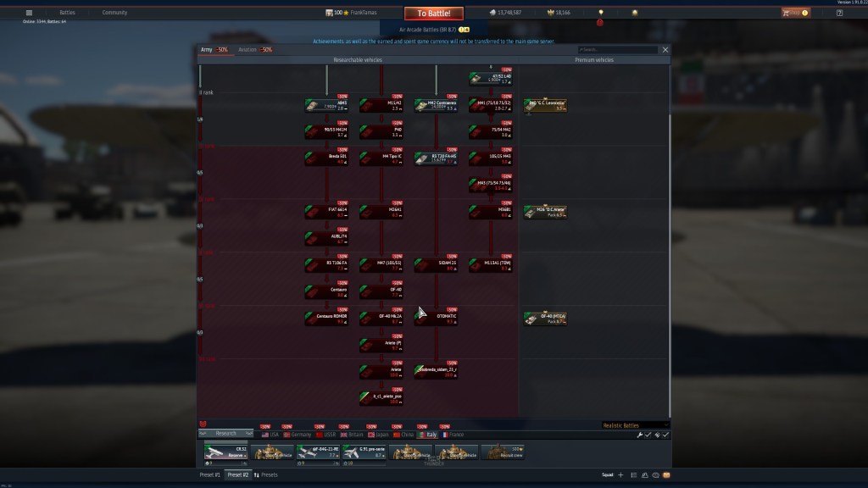Image resolution: width=868 pixels, height=488 pixels.
Task: Open the main hamburger menu
Action: 29,13
